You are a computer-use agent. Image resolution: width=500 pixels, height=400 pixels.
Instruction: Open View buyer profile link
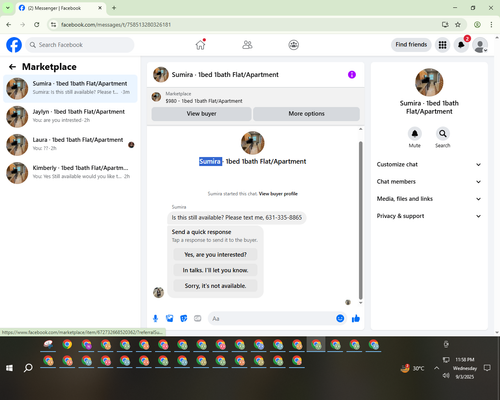[x=278, y=194]
